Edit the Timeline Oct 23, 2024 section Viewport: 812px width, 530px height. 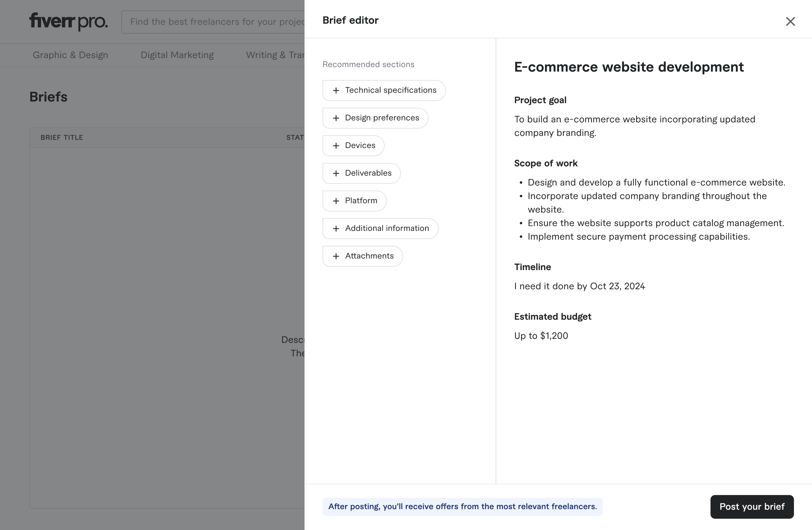[x=580, y=286]
